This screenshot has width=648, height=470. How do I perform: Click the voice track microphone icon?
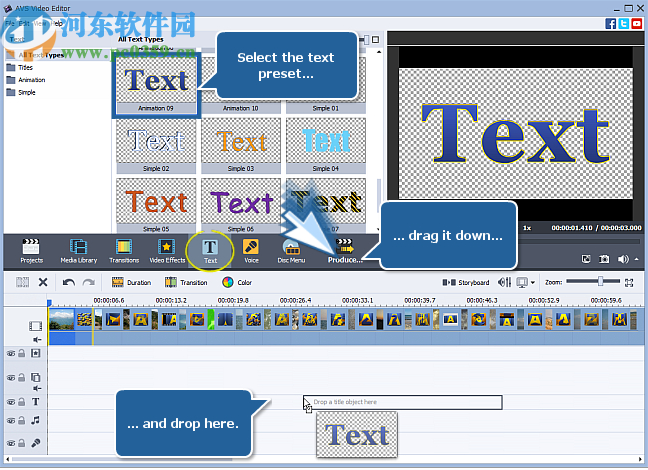[36, 443]
